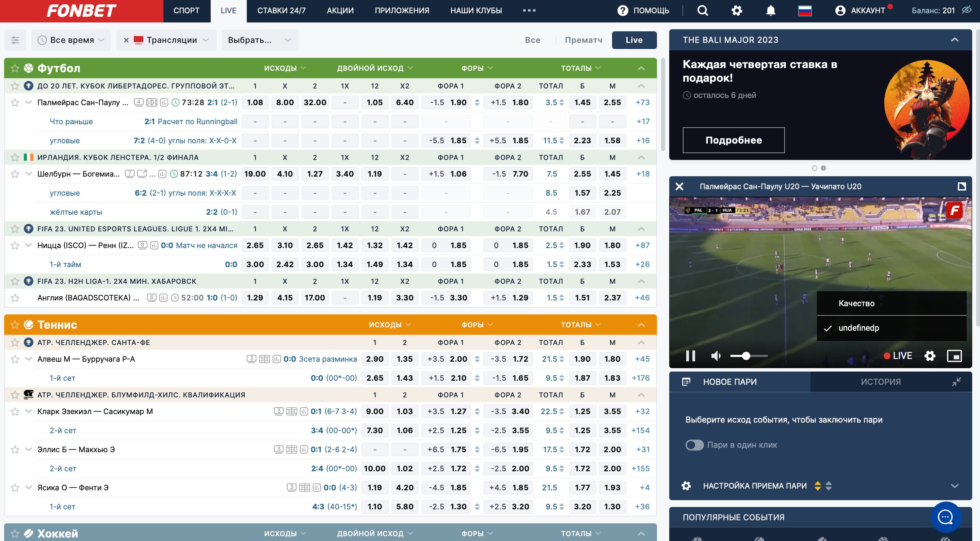The height and width of the screenshot is (541, 980).
Task: Switch video to picture-in-picture mode
Action: click(x=954, y=356)
